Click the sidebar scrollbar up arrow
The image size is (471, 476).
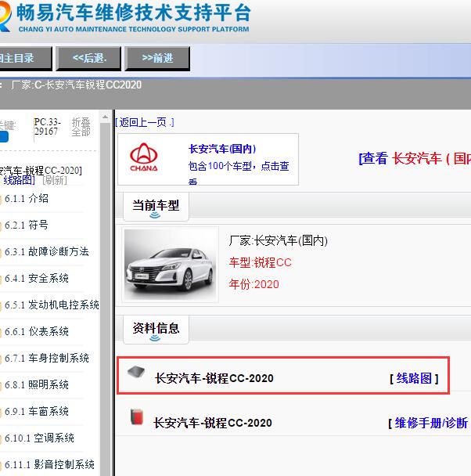tap(106, 117)
